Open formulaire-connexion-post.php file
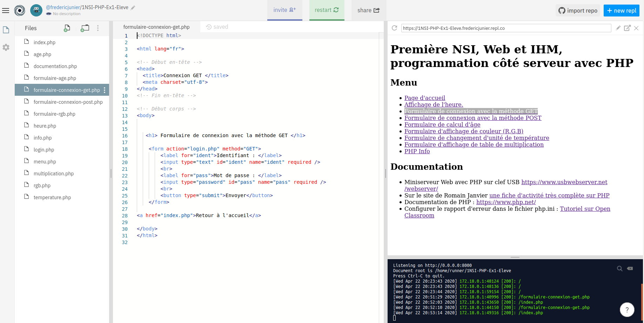Screen dimensions: 644x323 (62, 102)
